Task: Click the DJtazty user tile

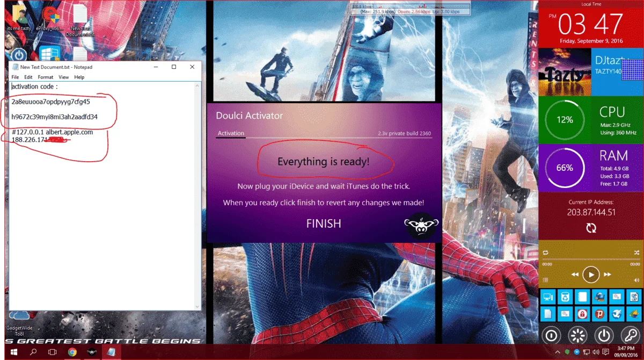Action: click(x=618, y=72)
